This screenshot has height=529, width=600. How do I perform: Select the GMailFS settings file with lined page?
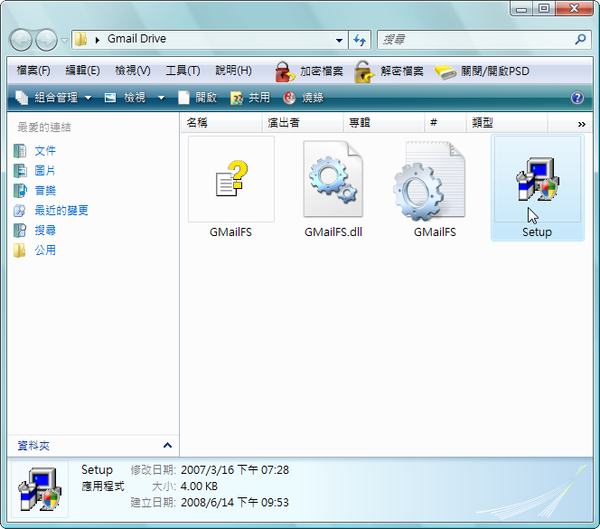(x=429, y=181)
